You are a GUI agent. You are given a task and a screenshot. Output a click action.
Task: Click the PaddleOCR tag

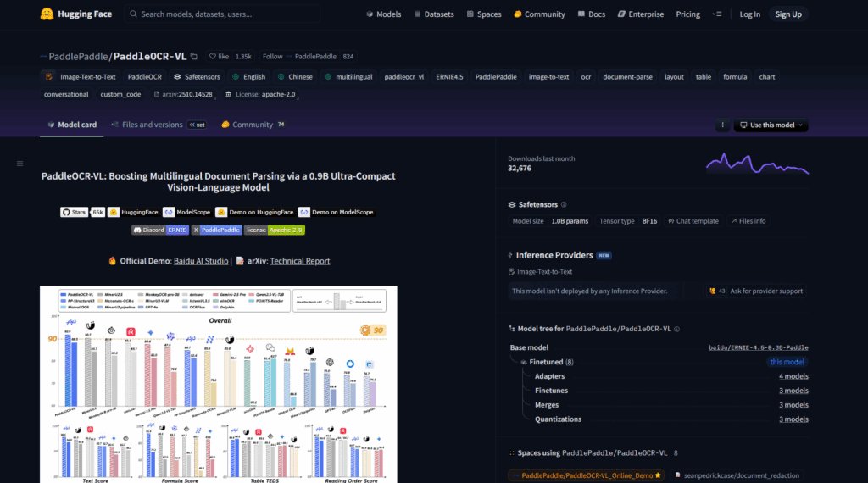(x=144, y=77)
